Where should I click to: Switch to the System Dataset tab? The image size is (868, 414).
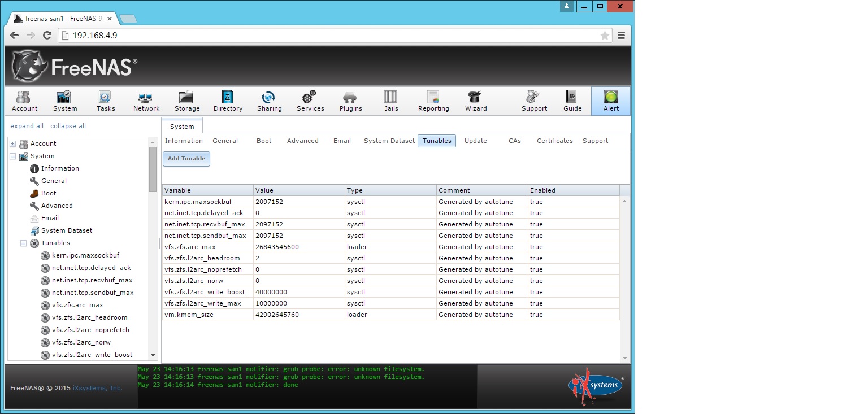[389, 141]
